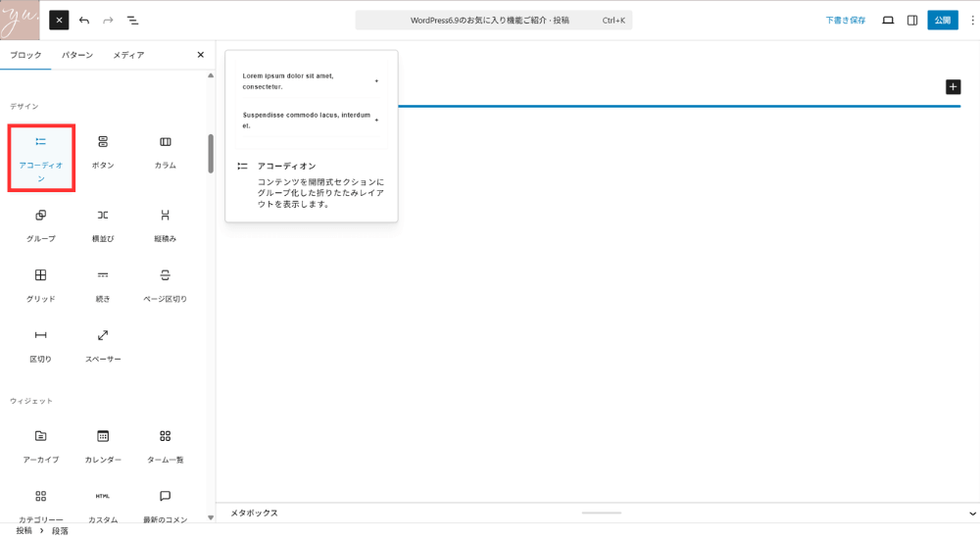This screenshot has width=980, height=539.
Task: Insert the Spacer block (スペーサー)
Action: 103,345
